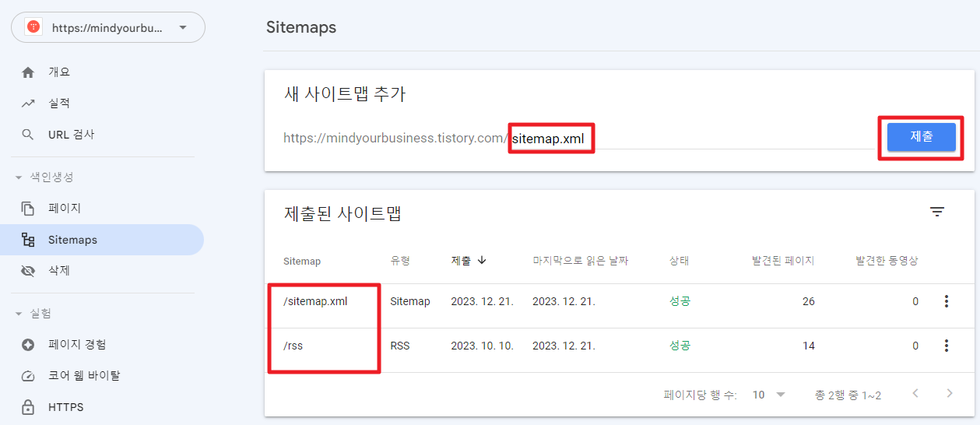Sort by the 제출 column header
This screenshot has width=980, height=425.
coord(461,261)
